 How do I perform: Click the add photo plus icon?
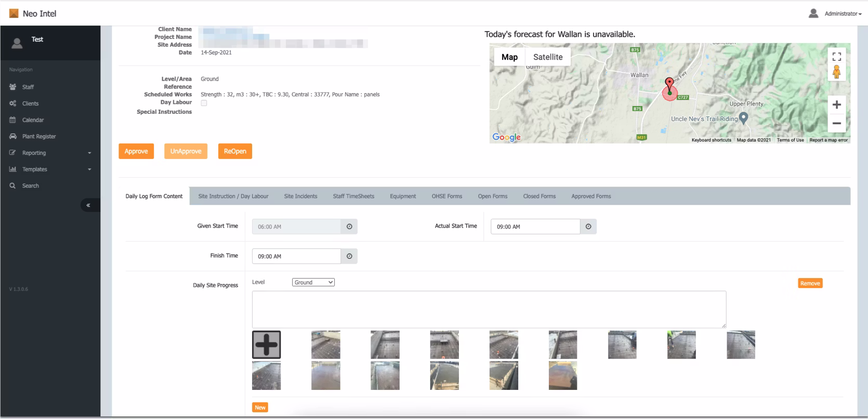(266, 345)
